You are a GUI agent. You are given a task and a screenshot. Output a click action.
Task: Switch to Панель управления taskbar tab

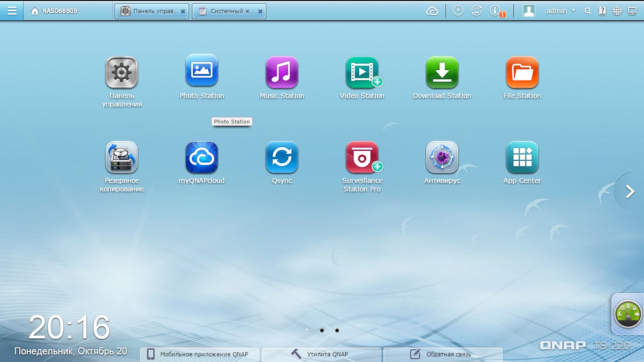point(152,11)
